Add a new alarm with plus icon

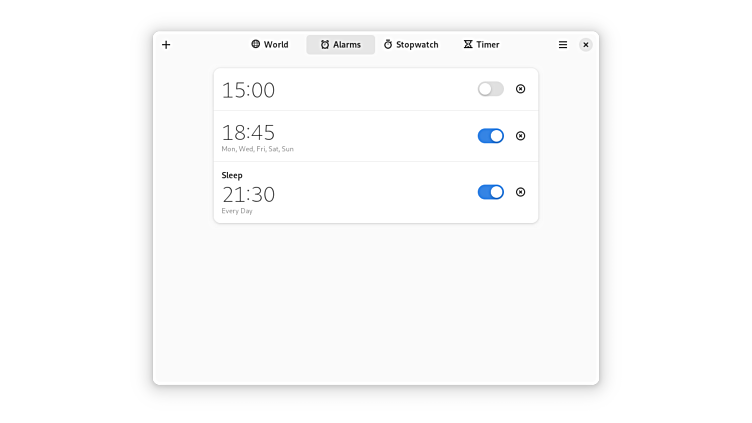(166, 45)
